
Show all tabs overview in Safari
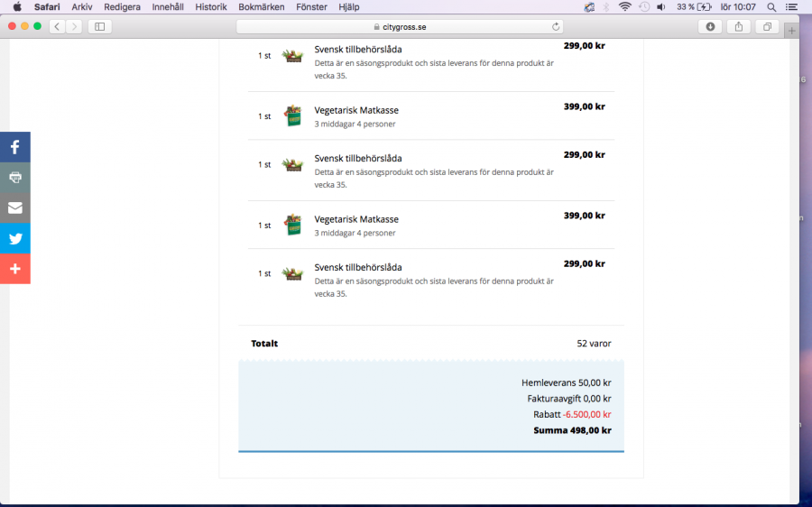coord(767,27)
